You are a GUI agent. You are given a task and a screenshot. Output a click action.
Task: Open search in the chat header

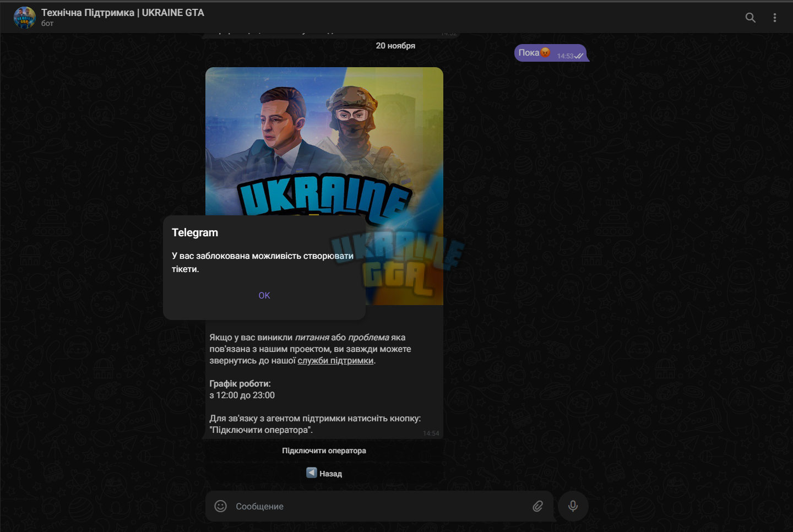[x=750, y=18]
